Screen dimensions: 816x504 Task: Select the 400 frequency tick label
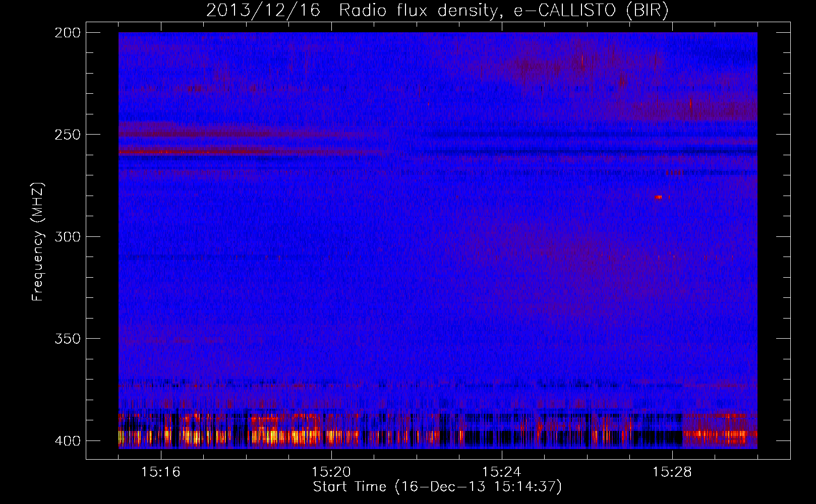[x=67, y=441]
